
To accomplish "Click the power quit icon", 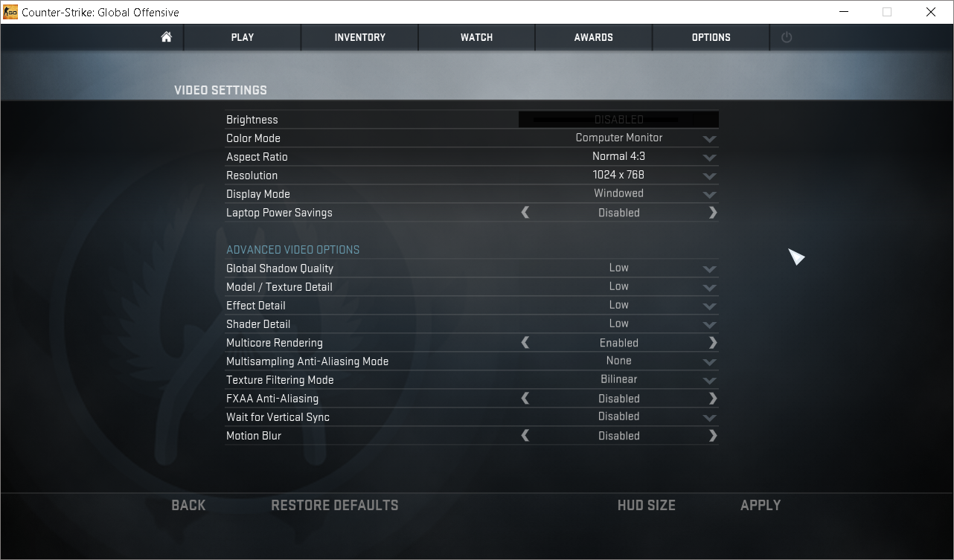I will (787, 37).
